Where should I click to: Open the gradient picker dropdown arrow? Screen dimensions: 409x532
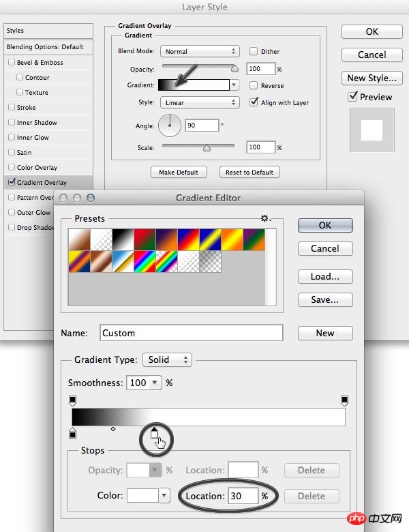(x=234, y=85)
